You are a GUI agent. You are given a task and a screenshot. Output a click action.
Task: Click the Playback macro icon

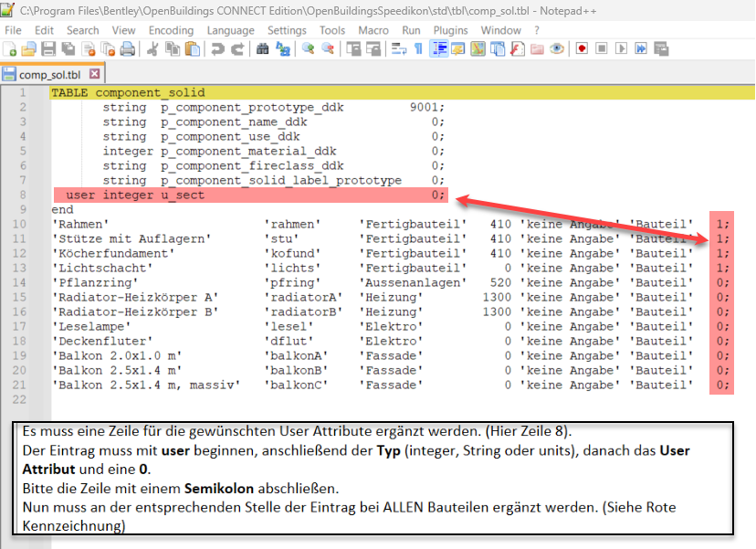(x=622, y=48)
